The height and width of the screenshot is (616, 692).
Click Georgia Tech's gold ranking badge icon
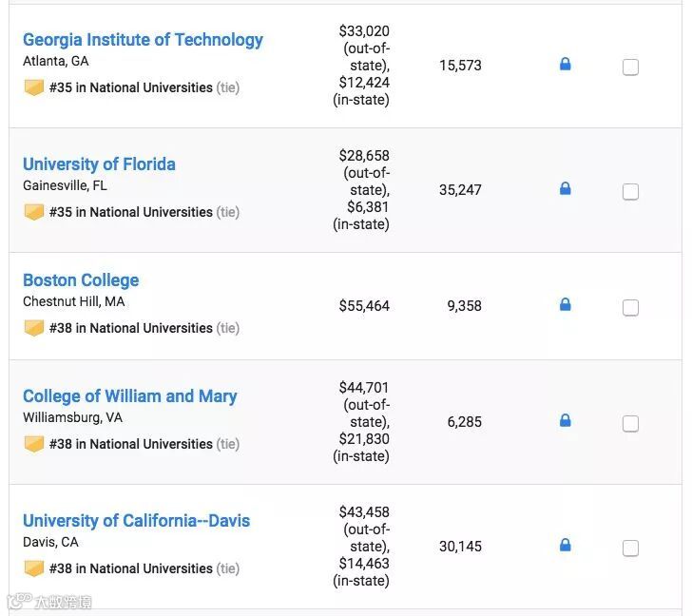tap(34, 87)
